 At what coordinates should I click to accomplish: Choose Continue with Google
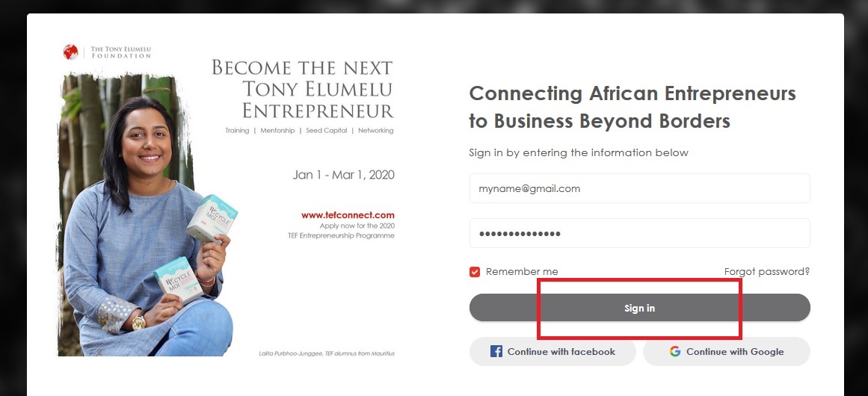tap(727, 351)
